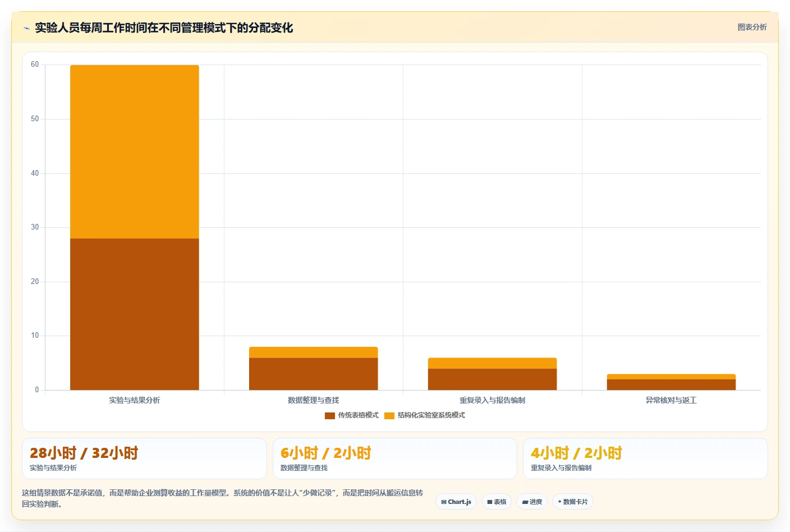This screenshot has height=532, width=790.
Task: Click the y-axis value 20
Action: tap(35, 282)
